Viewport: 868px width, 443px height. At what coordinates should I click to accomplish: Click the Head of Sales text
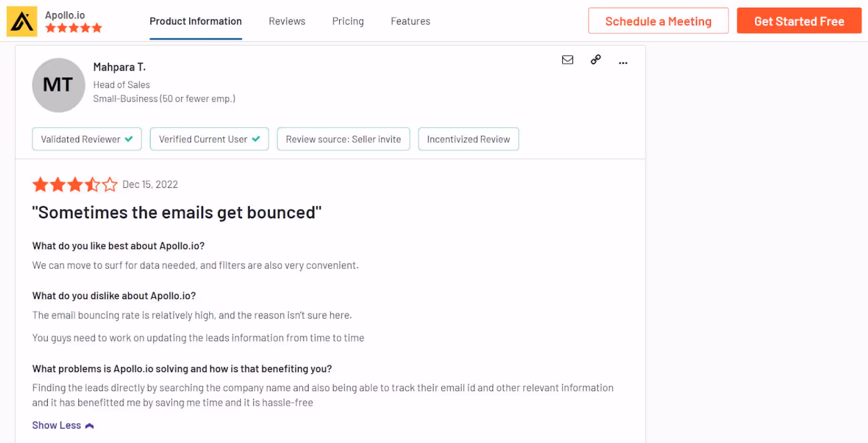[x=122, y=85]
